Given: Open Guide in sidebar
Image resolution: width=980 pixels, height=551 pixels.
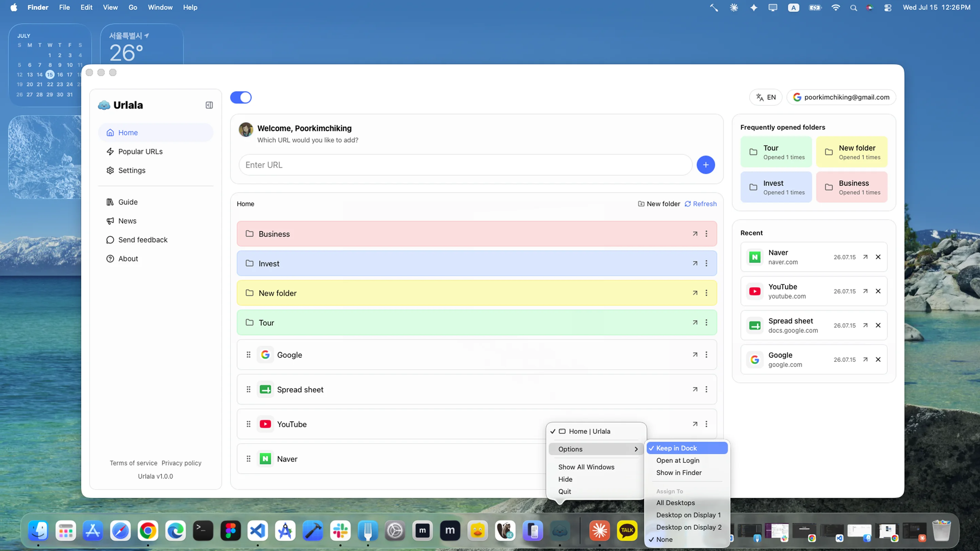Looking at the screenshot, I should point(155,202).
